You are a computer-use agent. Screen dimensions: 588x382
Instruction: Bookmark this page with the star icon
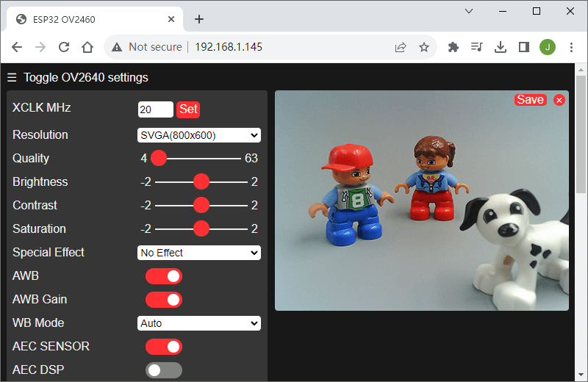(424, 47)
